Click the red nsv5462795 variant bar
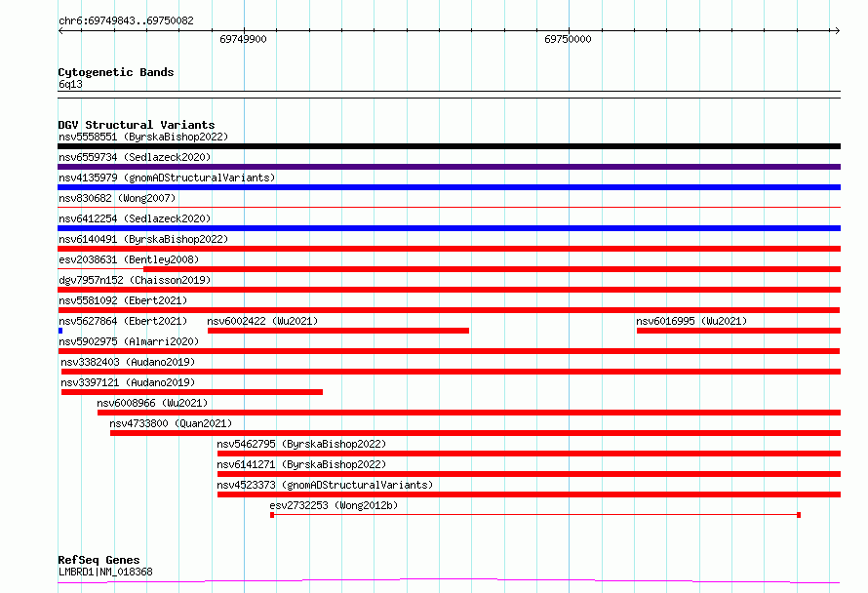 click(529, 454)
